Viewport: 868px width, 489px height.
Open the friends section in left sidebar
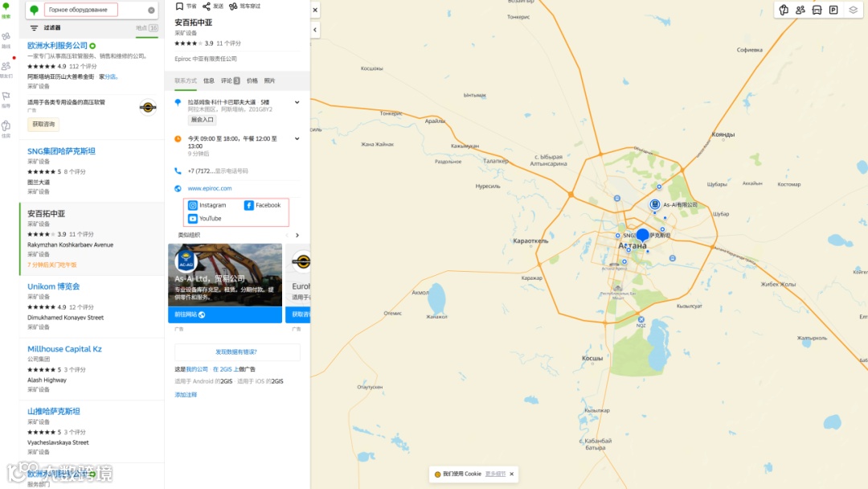click(6, 69)
